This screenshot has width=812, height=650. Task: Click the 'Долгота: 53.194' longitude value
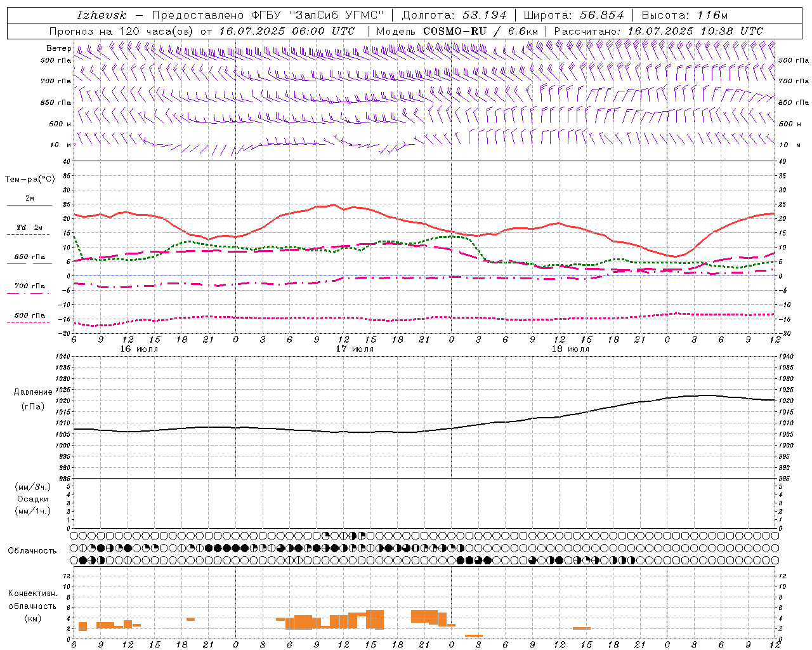click(454, 15)
